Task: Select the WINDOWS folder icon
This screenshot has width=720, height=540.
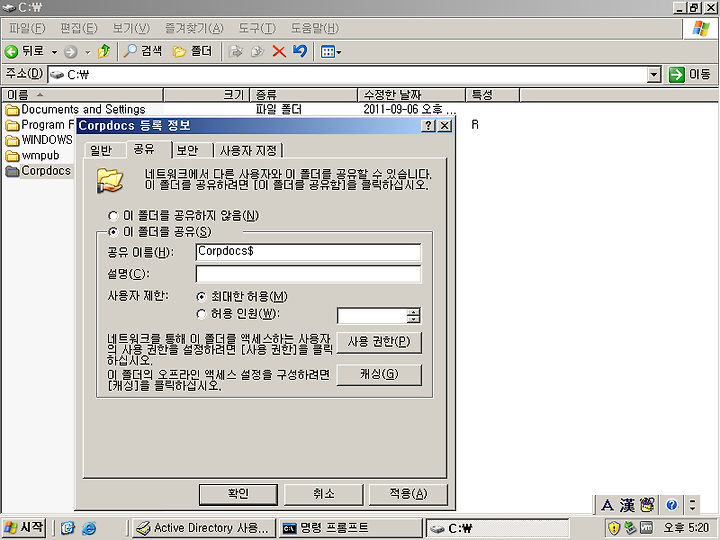Action: click(12, 140)
